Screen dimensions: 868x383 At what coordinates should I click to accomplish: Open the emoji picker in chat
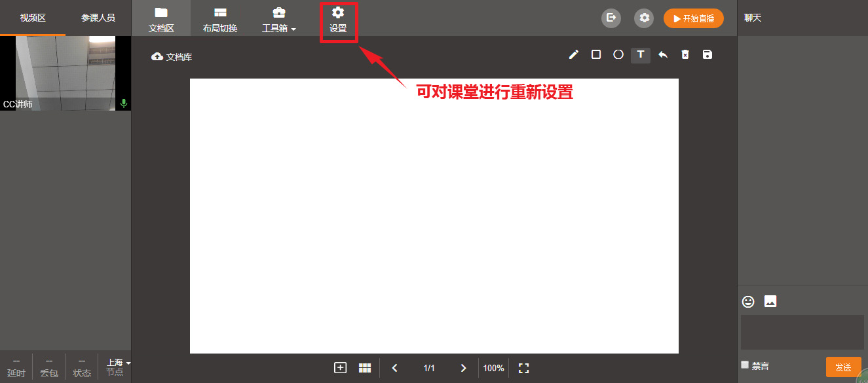(748, 302)
